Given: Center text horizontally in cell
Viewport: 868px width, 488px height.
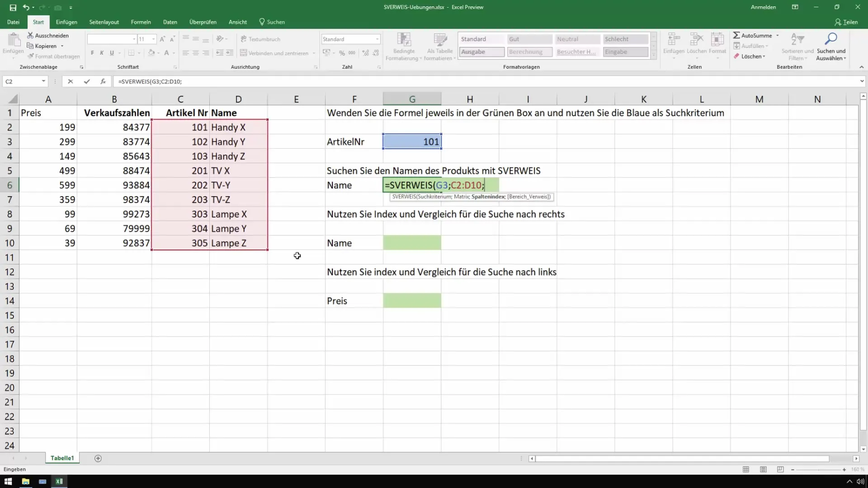Looking at the screenshot, I should point(195,53).
